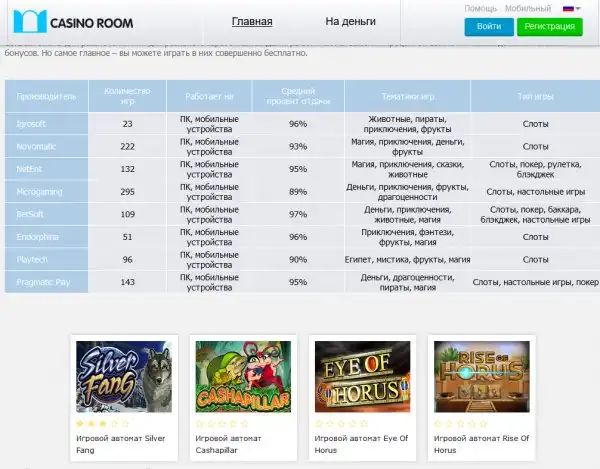Image resolution: width=600 pixels, height=469 pixels.
Task: Follow the Помощь link
Action: pos(481,8)
